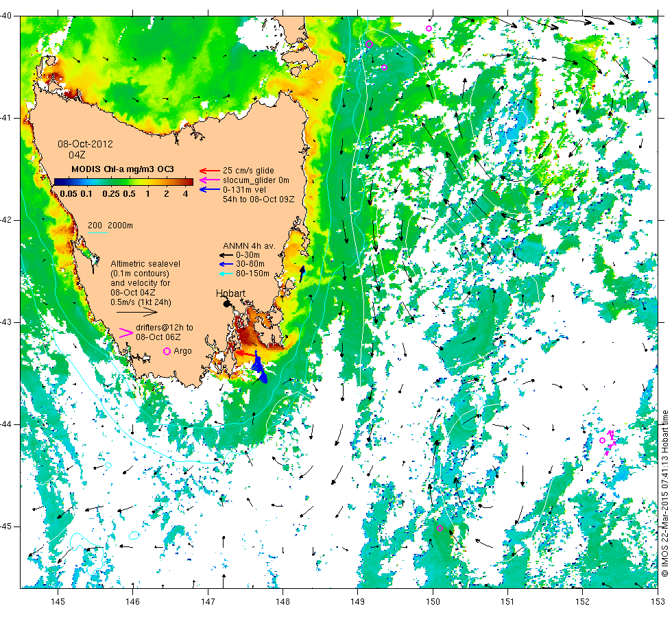This screenshot has height=617, width=672.
Task: Click the '145' longitude axis label
Action: [58, 601]
